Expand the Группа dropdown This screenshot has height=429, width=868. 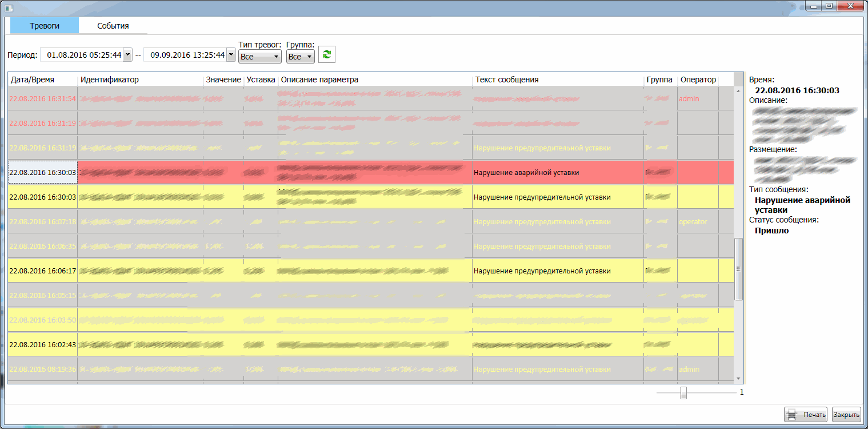(300, 57)
